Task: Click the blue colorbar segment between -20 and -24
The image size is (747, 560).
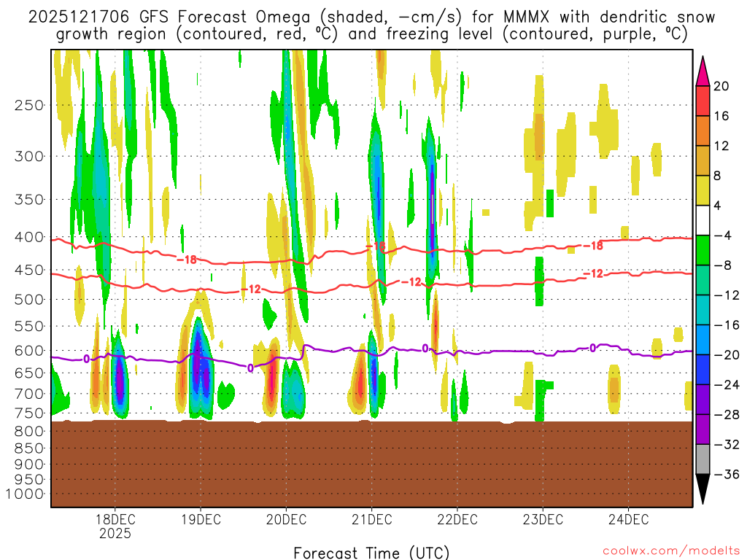Action: tap(703, 370)
